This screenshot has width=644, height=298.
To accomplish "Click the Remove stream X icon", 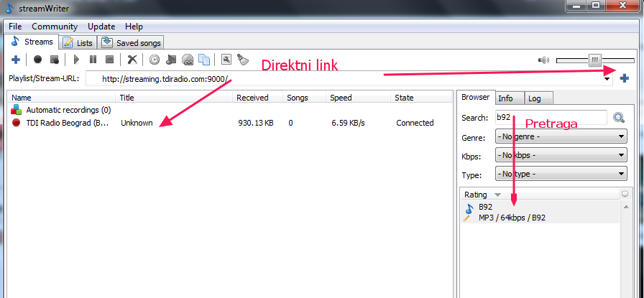I will tap(132, 60).
